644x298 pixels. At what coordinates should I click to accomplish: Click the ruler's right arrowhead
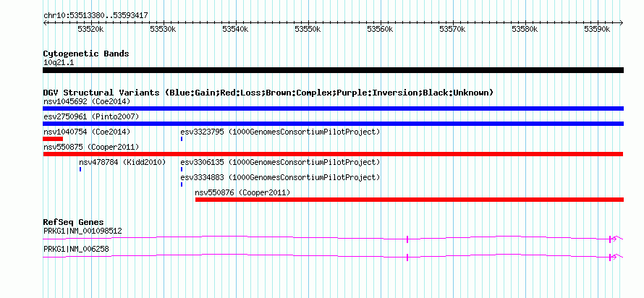click(622, 23)
